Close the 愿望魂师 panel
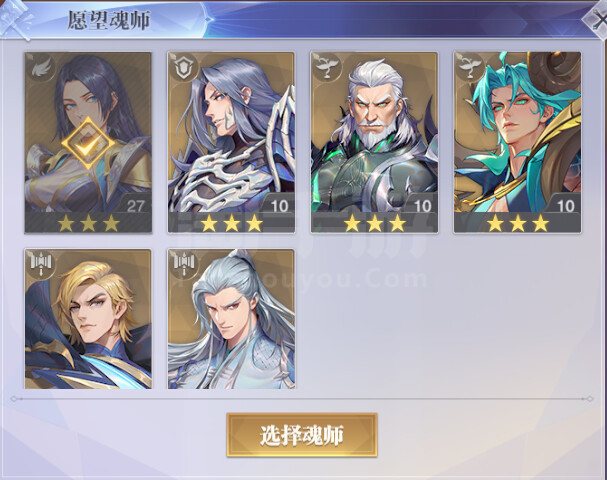This screenshot has height=480, width=607. tap(597, 20)
